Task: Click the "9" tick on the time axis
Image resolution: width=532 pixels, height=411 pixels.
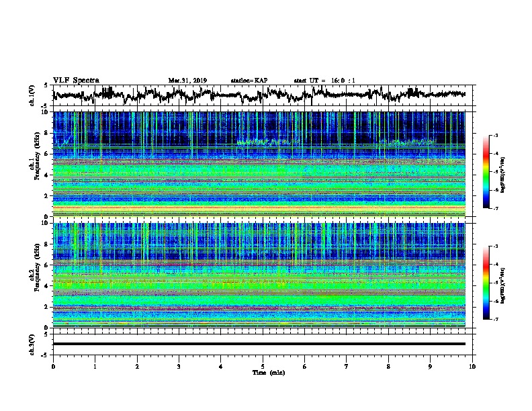Action: [430, 366]
